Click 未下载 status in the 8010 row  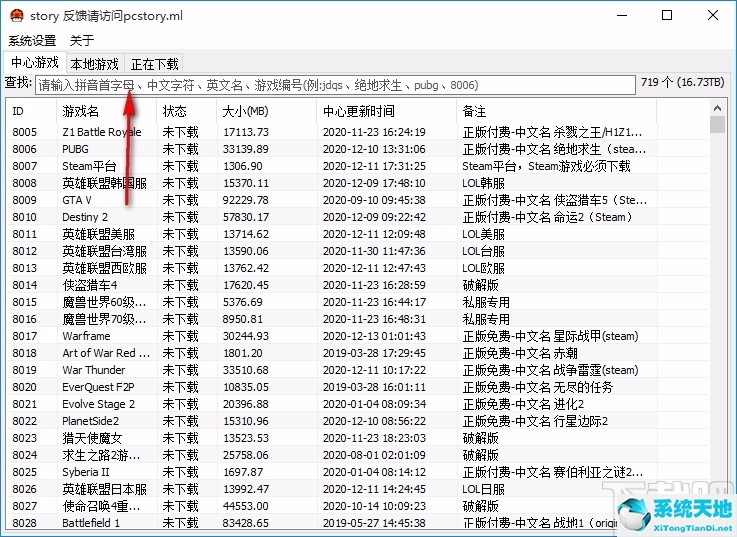coord(180,217)
